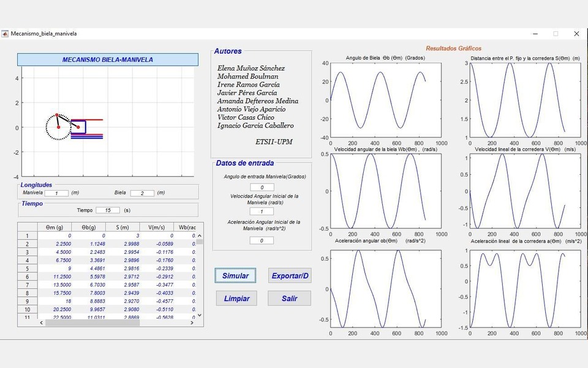
Task: Click the table's scroll right arrow
Action: coord(192,323)
